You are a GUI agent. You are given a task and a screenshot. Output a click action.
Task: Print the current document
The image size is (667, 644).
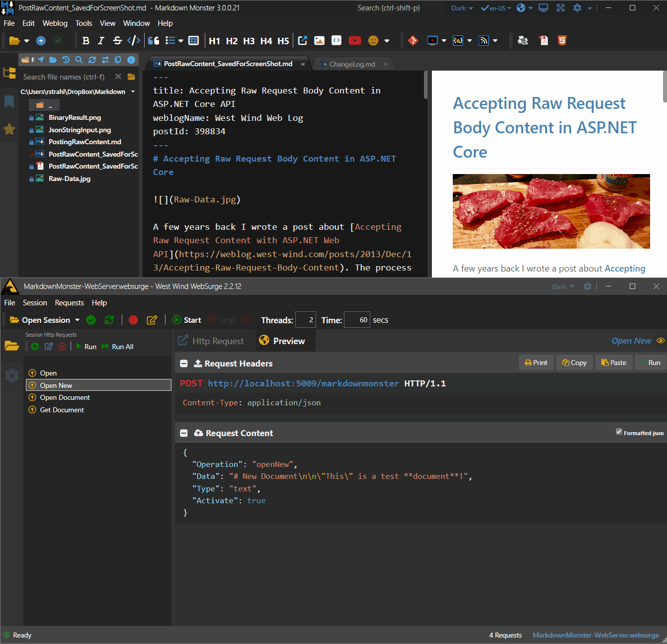coord(523,41)
